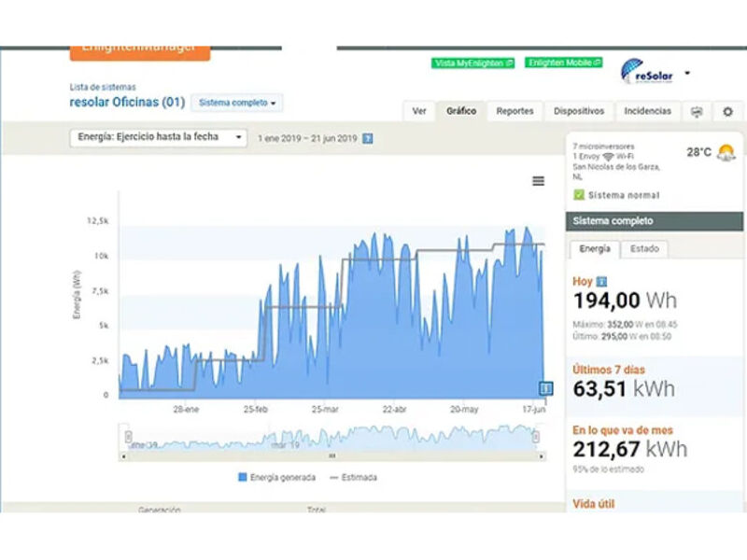The image size is (747, 560).
Task: Click the 95% de lo estimado text
Action: pos(608,469)
